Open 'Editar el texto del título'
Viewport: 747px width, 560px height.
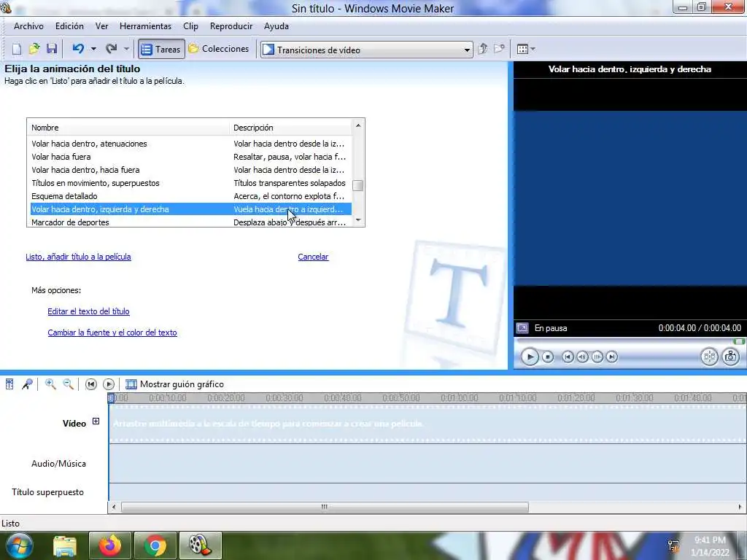point(88,311)
